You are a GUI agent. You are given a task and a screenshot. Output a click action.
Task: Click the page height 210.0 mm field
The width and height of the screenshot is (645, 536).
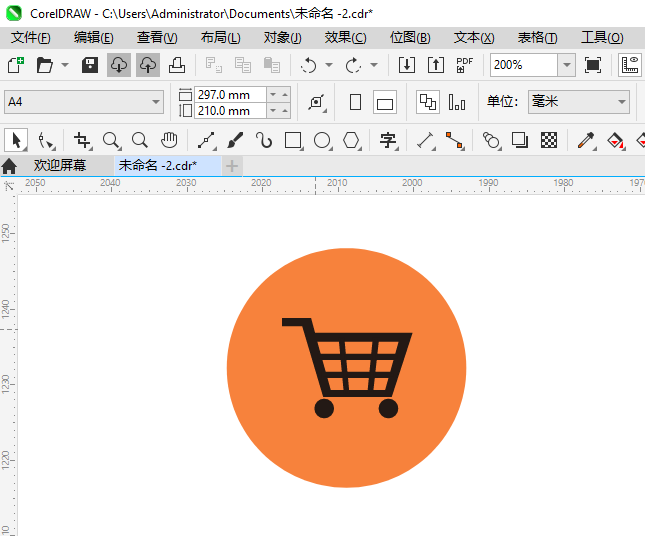(x=230, y=111)
